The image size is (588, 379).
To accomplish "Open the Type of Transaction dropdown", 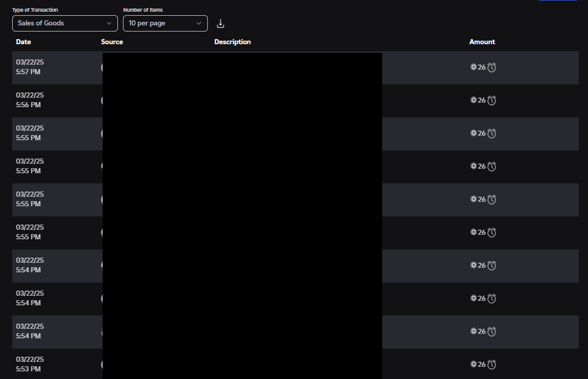I will coord(65,23).
